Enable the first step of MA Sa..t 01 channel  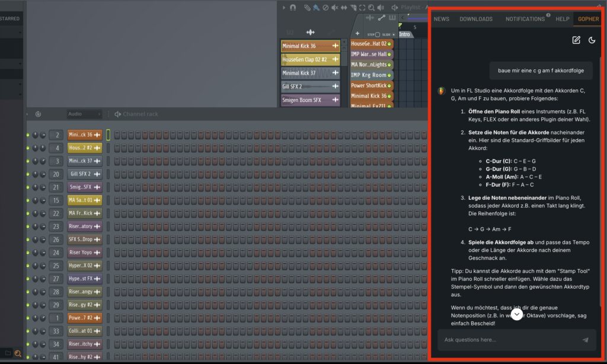117,200
